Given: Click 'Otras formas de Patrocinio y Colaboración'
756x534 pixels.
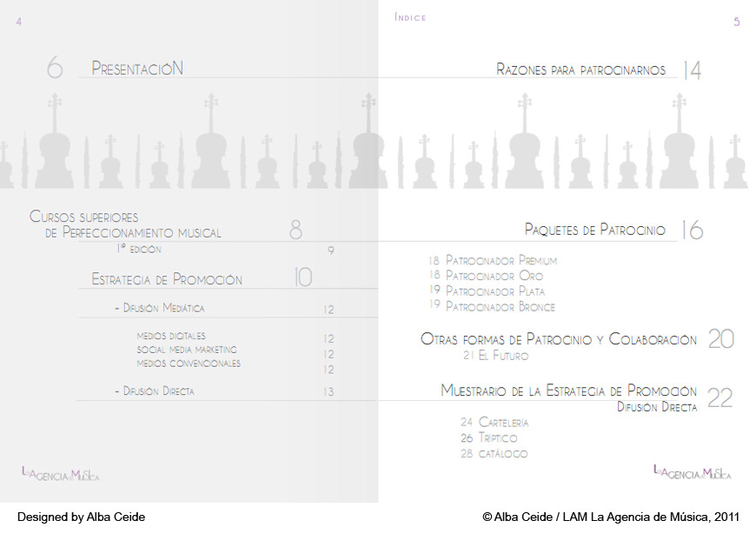Looking at the screenshot, I should (559, 339).
